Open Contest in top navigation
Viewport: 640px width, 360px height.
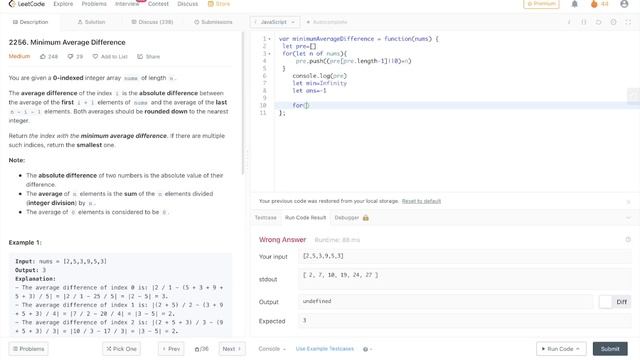click(158, 4)
